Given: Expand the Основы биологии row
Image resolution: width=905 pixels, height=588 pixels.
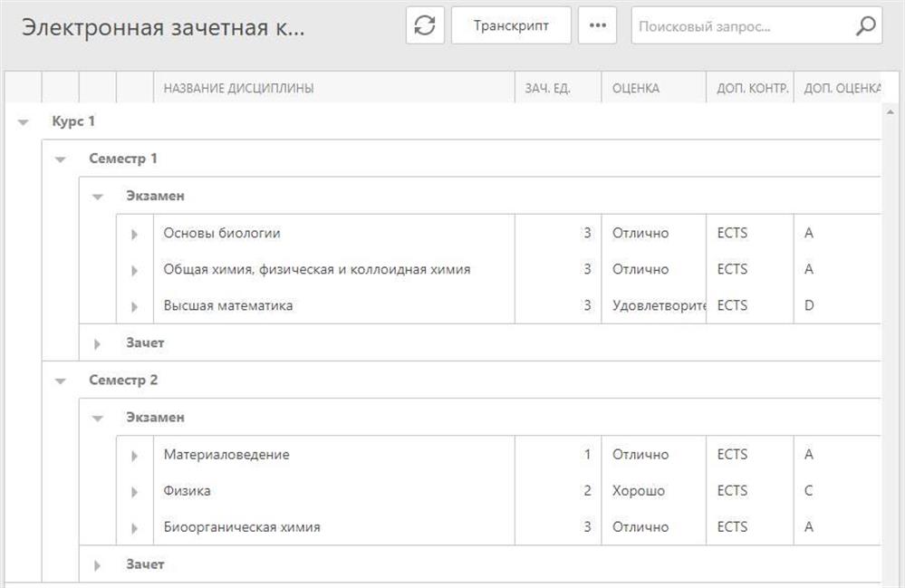Looking at the screenshot, I should pos(134,234).
